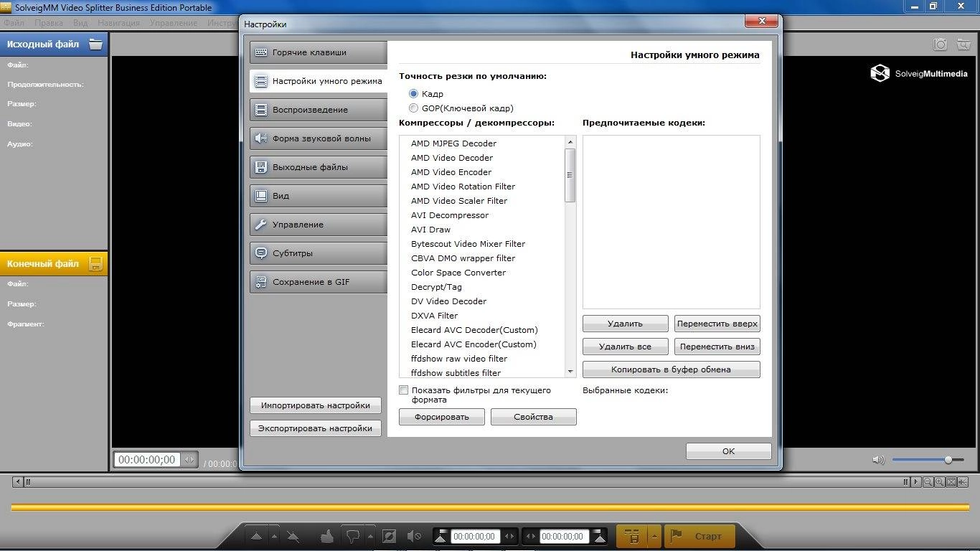The height and width of the screenshot is (551, 980).
Task: Click zoom in timeline magnifier
Action: click(940, 482)
